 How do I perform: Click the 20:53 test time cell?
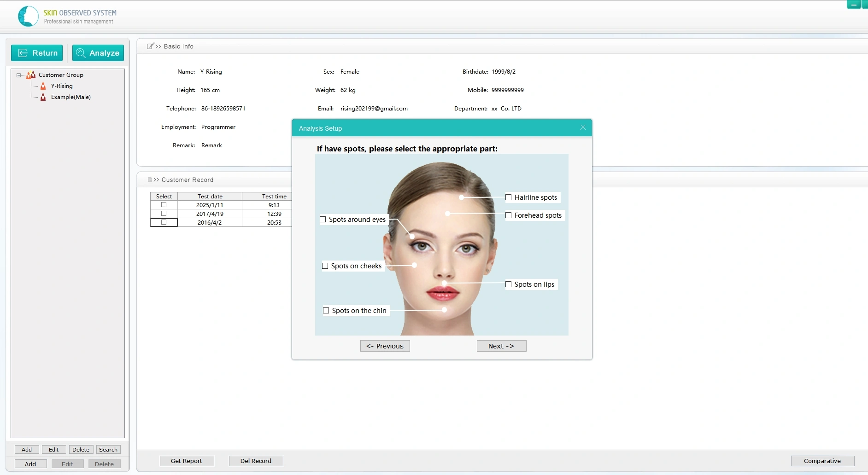point(268,223)
